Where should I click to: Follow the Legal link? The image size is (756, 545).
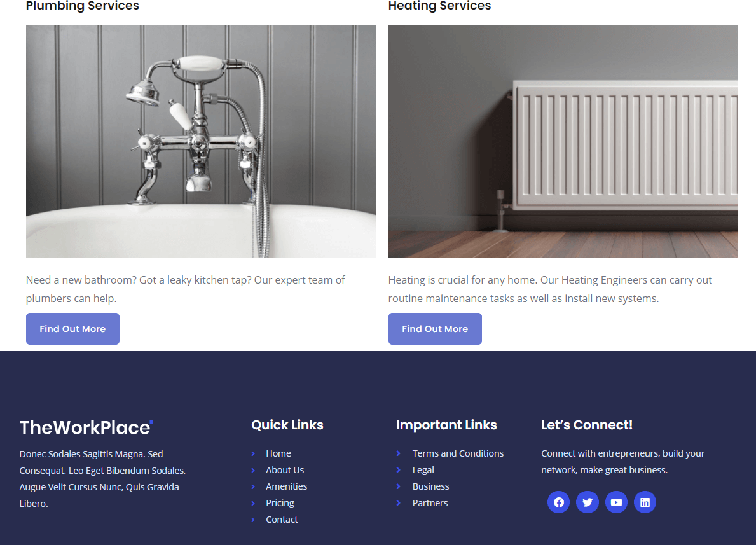click(x=423, y=470)
